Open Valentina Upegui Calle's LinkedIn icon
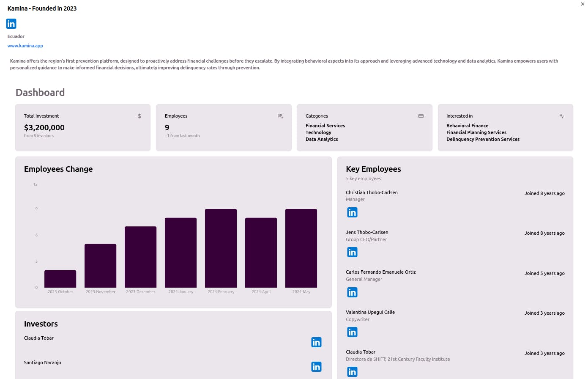This screenshot has height=379, width=588. (352, 332)
